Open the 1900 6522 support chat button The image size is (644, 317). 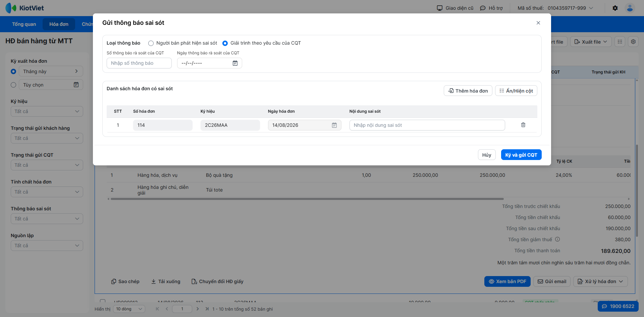618,306
